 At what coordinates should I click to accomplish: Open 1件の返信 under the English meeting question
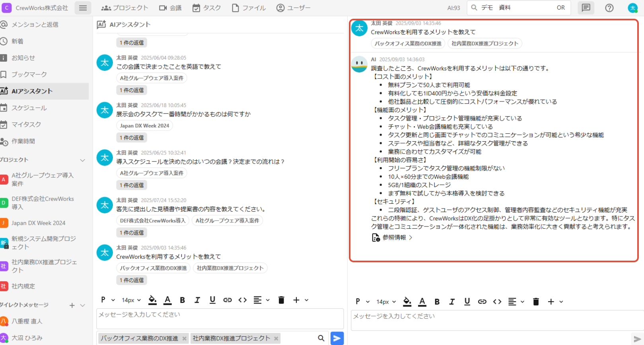pos(132,90)
